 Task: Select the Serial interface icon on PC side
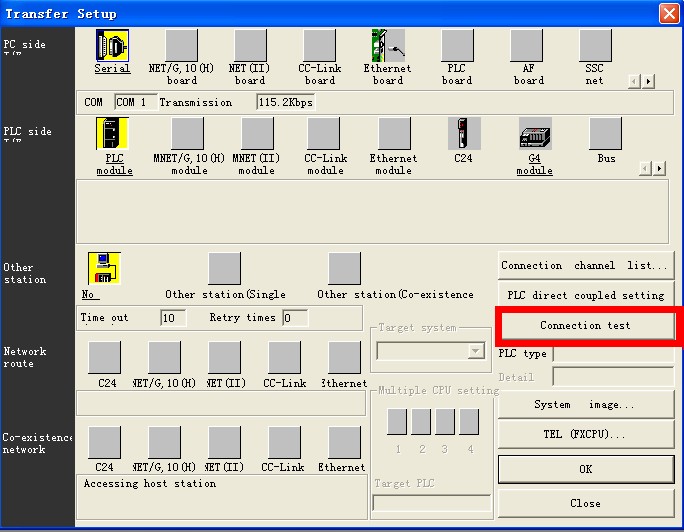(112, 46)
